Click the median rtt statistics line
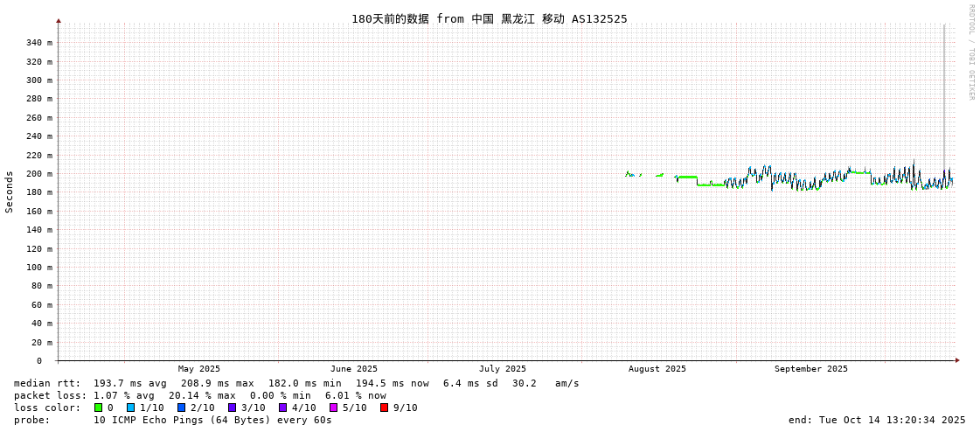980x432 pixels. [296, 383]
